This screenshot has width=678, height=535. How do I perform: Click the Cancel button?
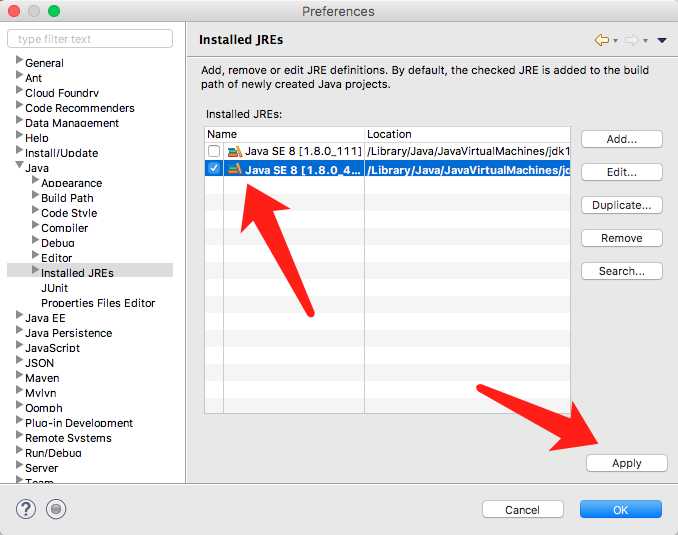pyautogui.click(x=522, y=510)
